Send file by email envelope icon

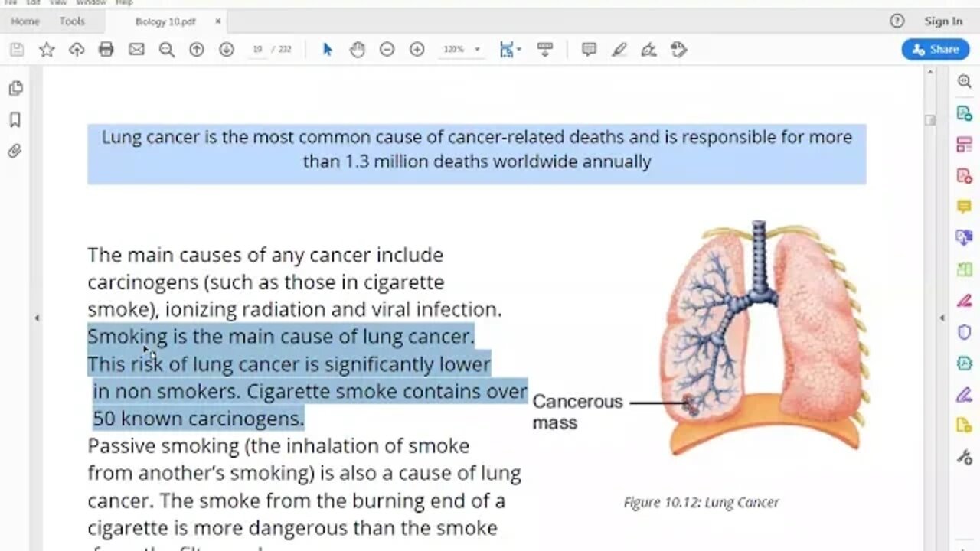(x=136, y=50)
